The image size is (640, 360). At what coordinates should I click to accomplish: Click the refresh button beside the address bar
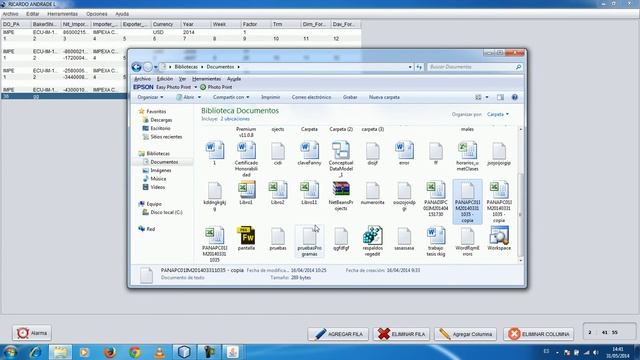(x=419, y=67)
